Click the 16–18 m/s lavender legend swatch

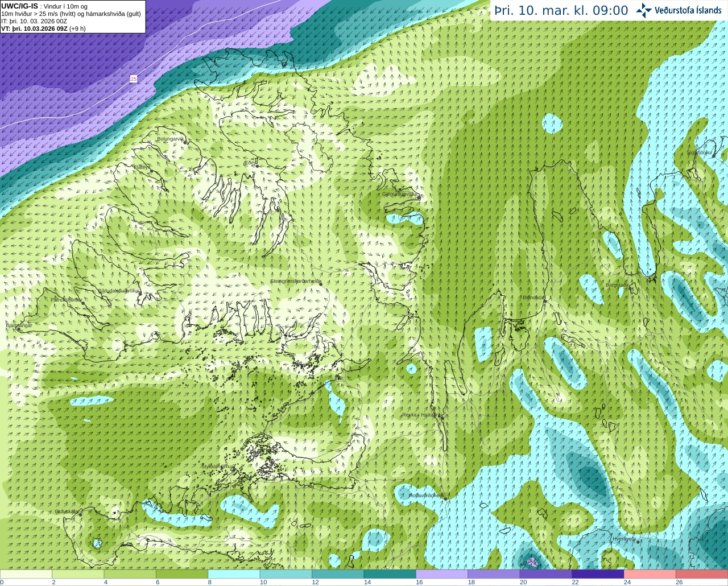point(442,574)
